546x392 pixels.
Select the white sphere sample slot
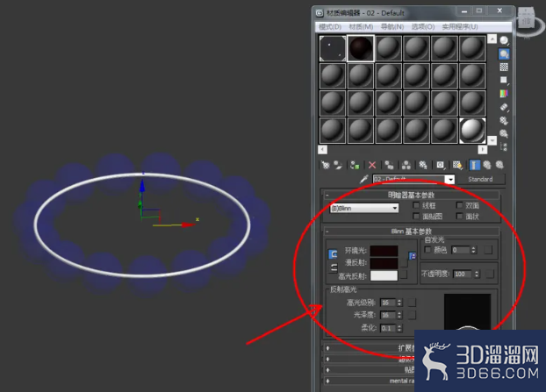(472, 131)
